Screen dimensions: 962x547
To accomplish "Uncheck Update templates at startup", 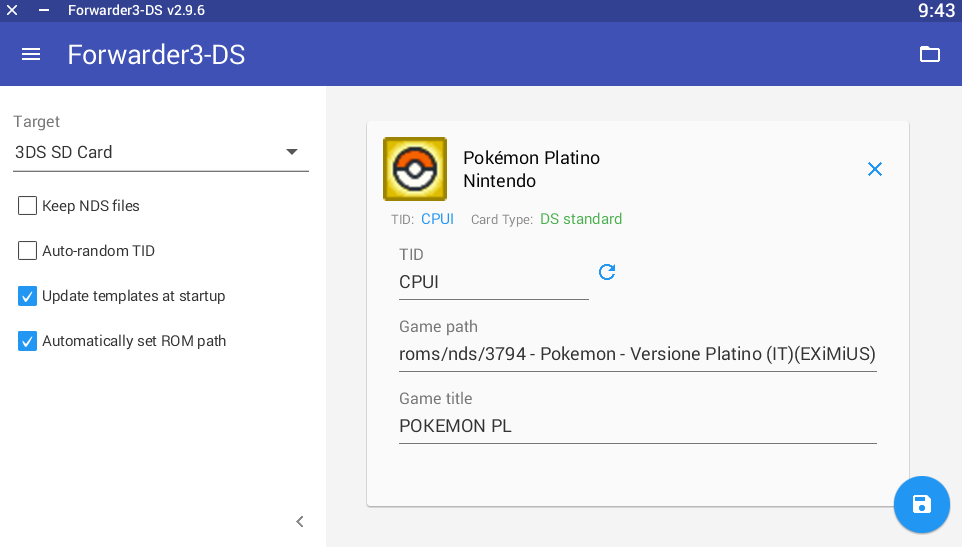I will (27, 296).
